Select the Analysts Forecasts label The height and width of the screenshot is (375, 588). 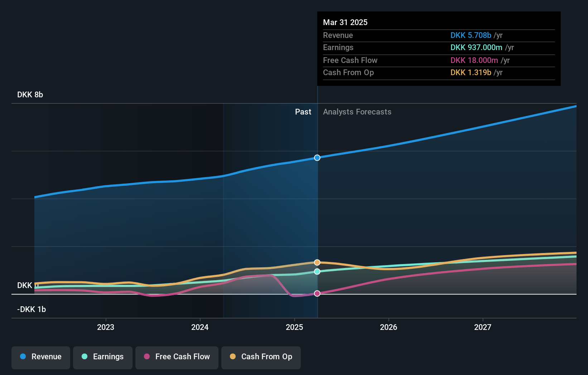pos(357,112)
